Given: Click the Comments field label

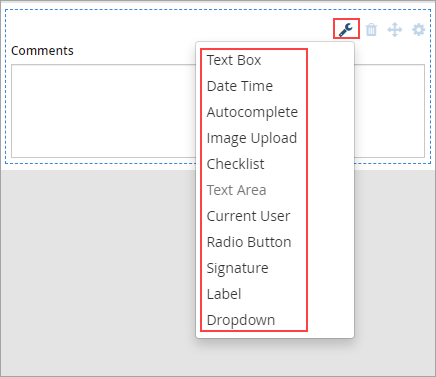Looking at the screenshot, I should [42, 51].
